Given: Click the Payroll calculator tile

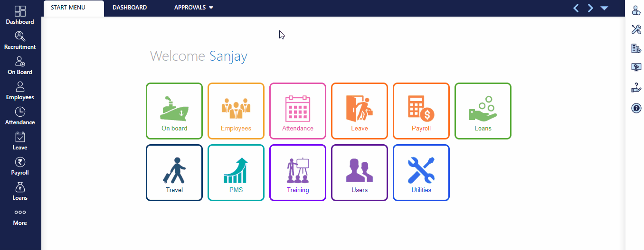Looking at the screenshot, I should coord(421,111).
